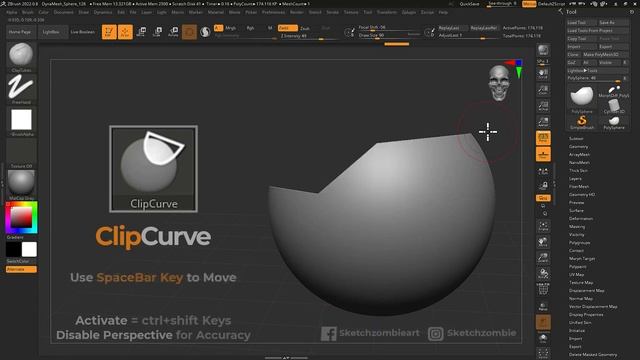Click the Home Page button
640x360 pixels.
pyautogui.click(x=20, y=32)
